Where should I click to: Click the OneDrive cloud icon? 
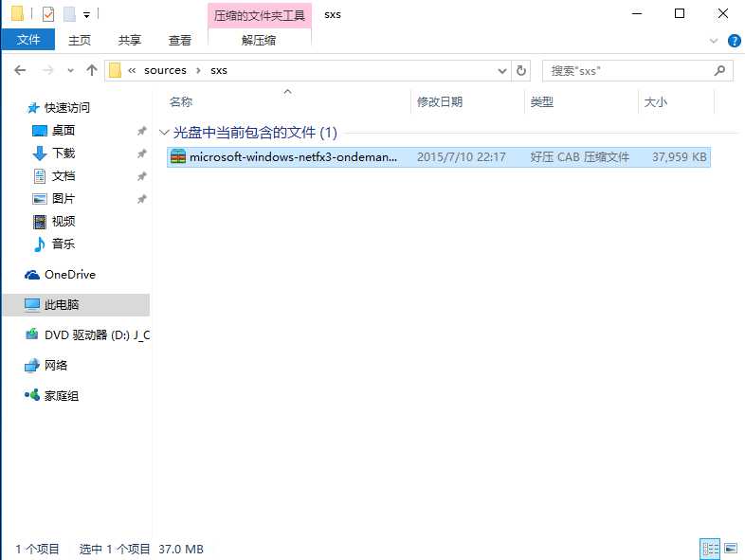(x=32, y=275)
